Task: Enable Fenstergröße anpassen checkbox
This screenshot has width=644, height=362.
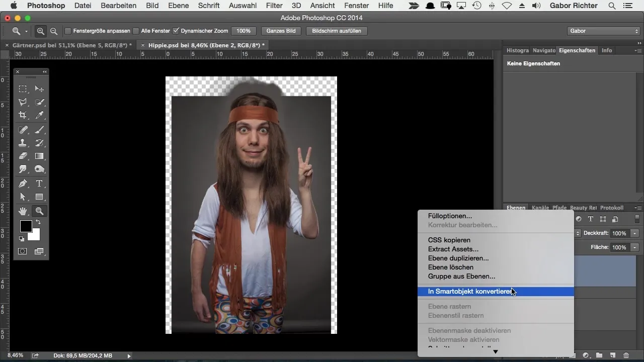Action: (x=68, y=31)
